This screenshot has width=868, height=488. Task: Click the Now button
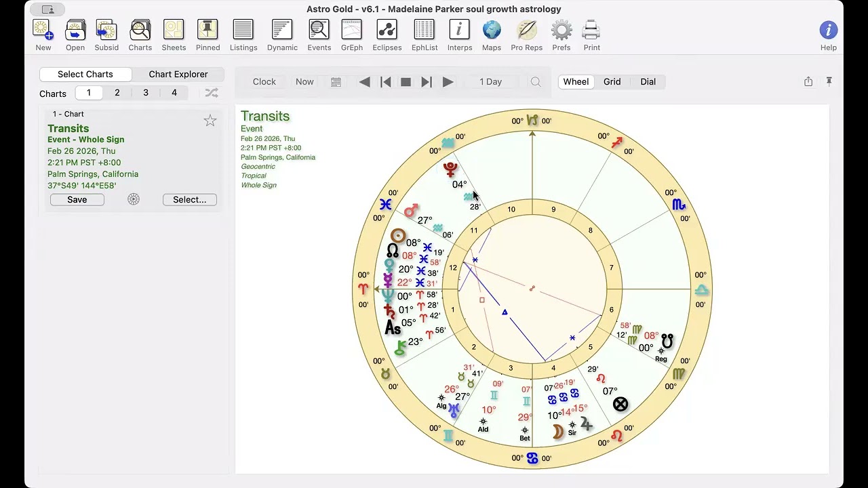click(x=304, y=81)
